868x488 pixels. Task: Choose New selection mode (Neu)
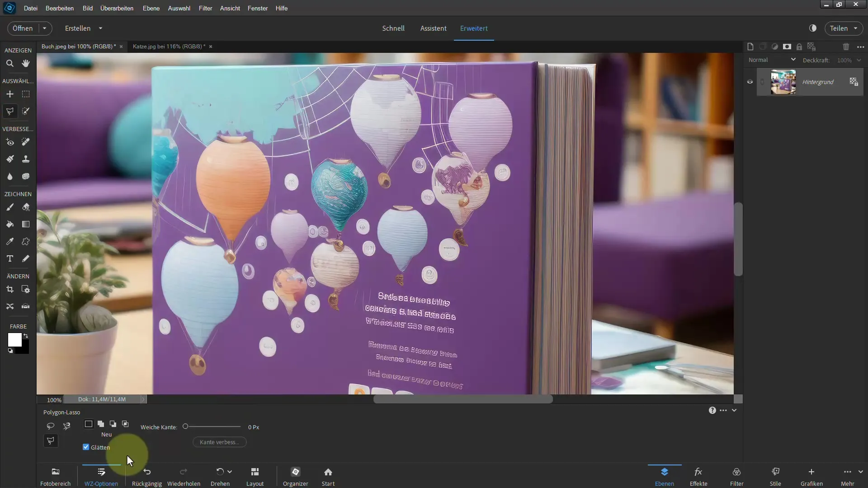89,424
